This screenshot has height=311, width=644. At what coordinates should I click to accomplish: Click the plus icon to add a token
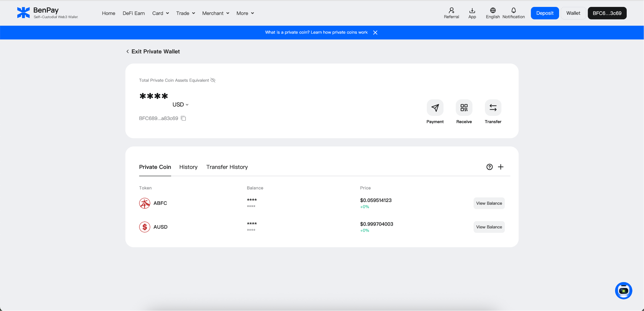tap(501, 167)
